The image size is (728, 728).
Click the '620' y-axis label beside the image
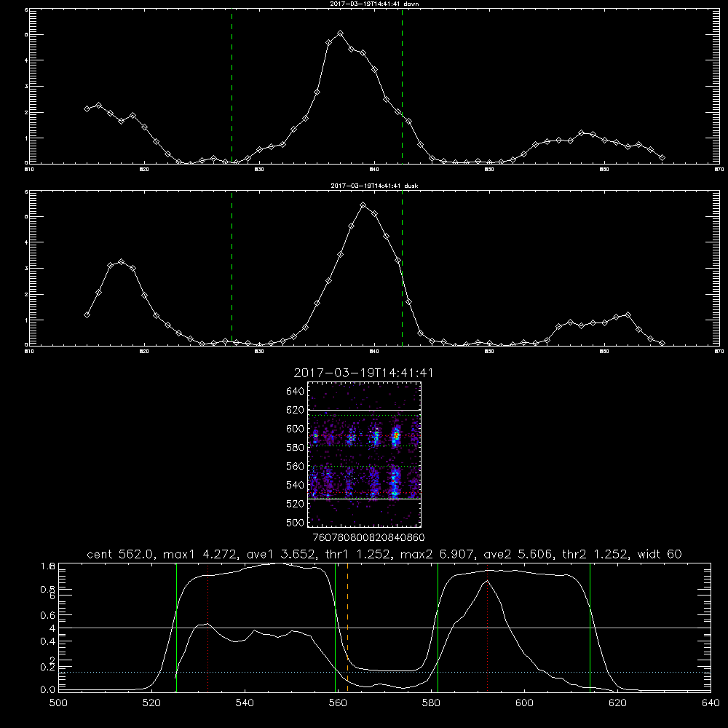pos(295,410)
